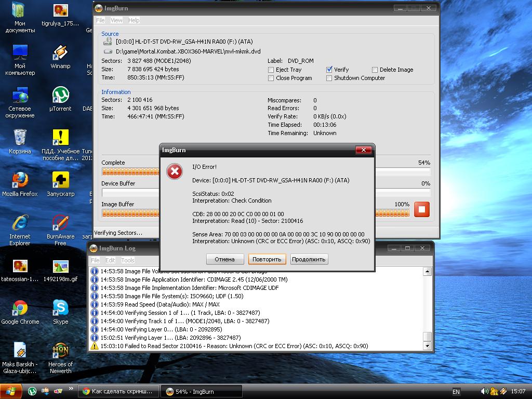
Task: Select log line Verifying Layer 0
Action: [162, 329]
